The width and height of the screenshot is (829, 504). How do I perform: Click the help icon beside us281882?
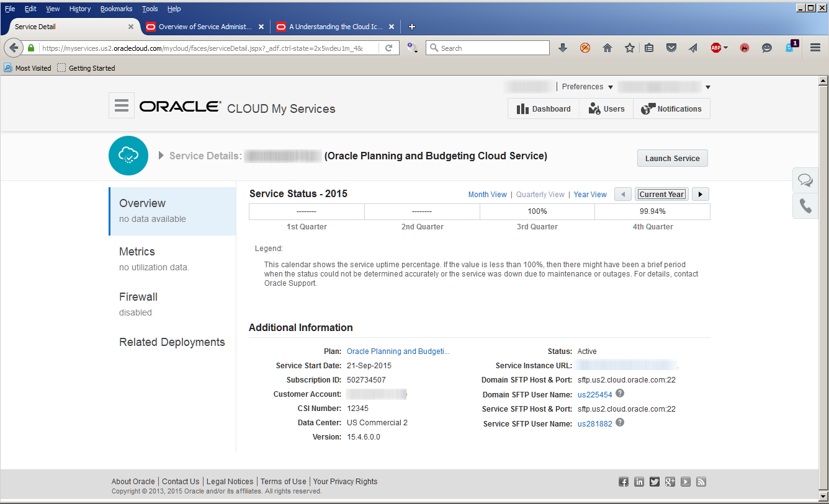(x=620, y=423)
